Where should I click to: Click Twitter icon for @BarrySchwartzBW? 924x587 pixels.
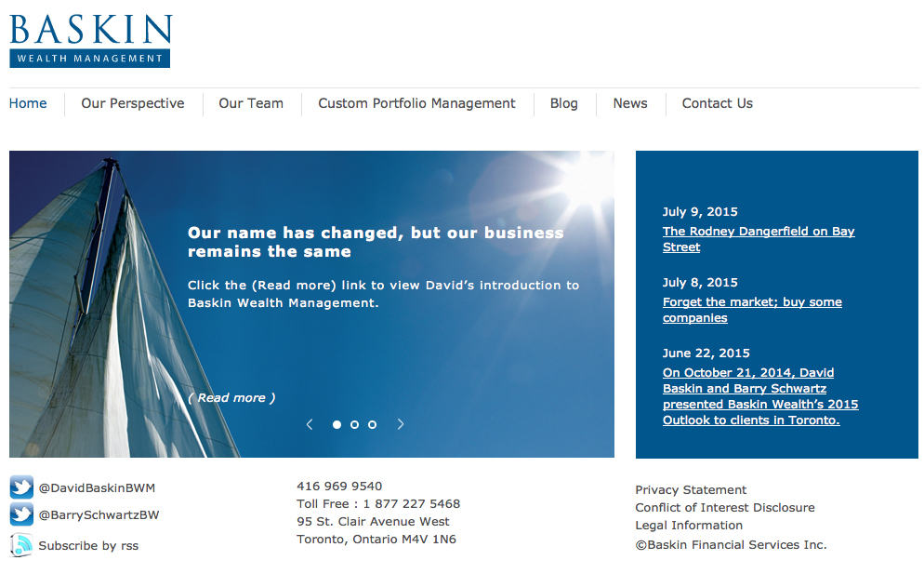pyautogui.click(x=21, y=514)
